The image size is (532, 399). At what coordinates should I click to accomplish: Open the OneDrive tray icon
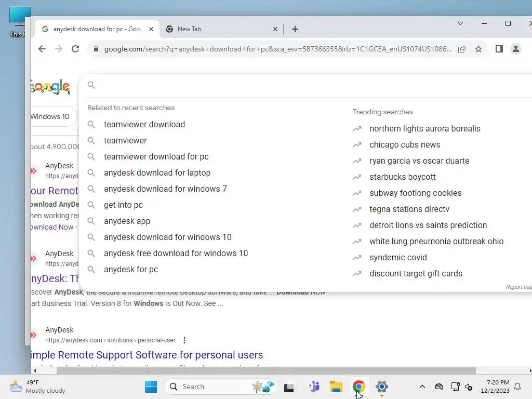pyautogui.click(x=438, y=387)
